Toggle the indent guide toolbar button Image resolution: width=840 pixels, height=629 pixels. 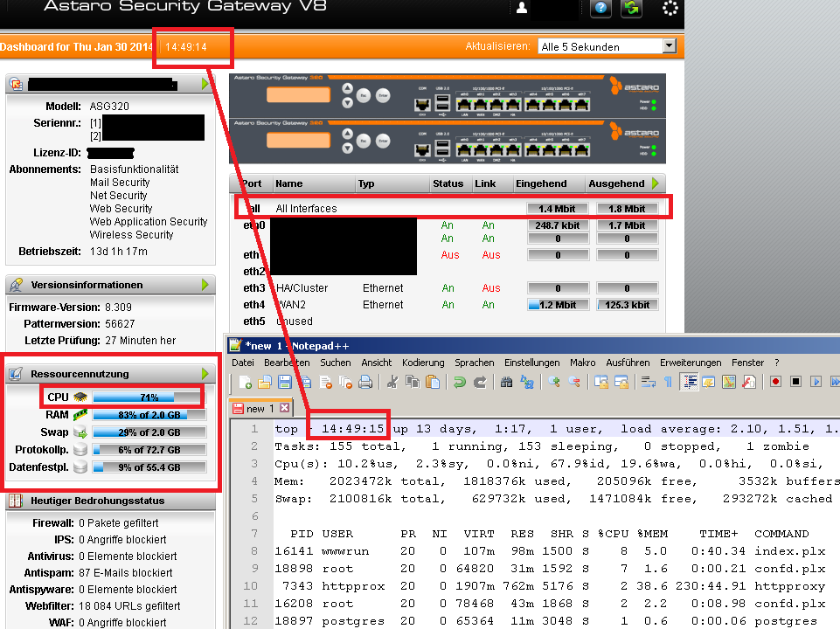click(688, 382)
